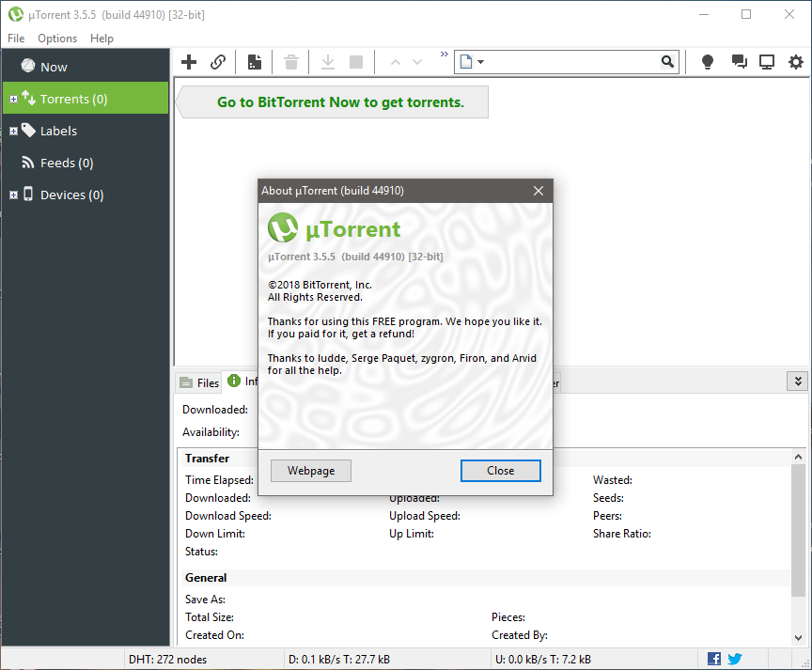812x670 pixels.
Task: Click the Remove torrent trash icon
Action: pyautogui.click(x=291, y=62)
